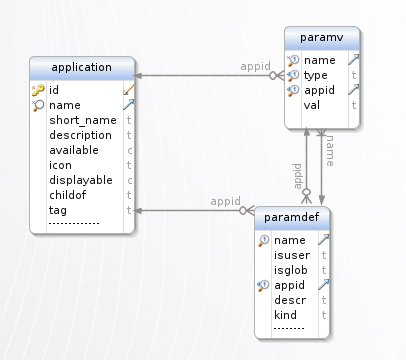406x360 pixels.
Task: Click the index icon beside paramv type
Action: [293, 75]
